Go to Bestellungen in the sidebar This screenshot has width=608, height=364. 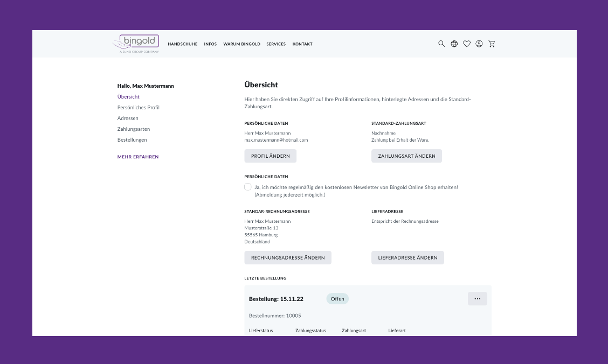(132, 140)
